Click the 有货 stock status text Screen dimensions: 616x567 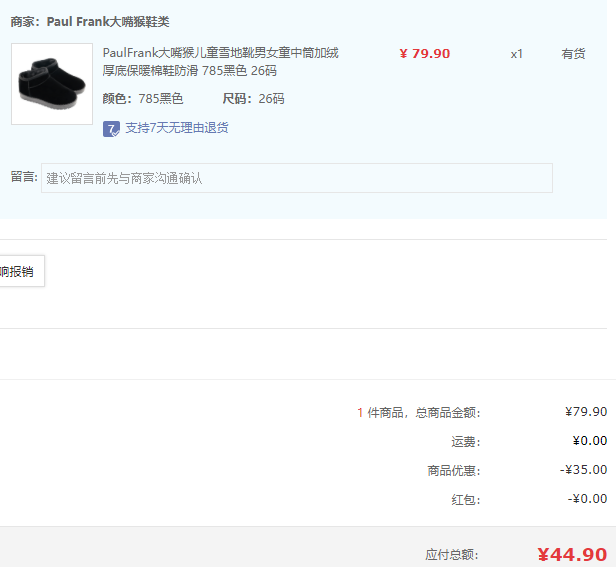click(573, 54)
